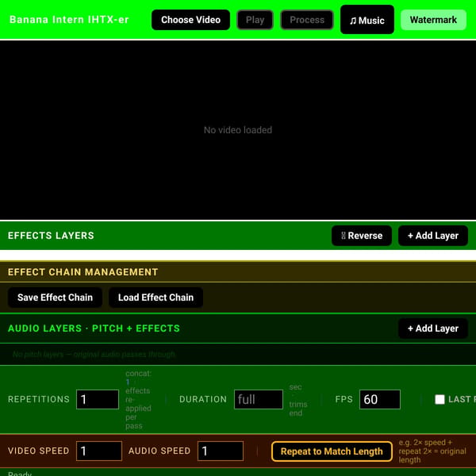
Task: Add a layer in Audio Layers section
Action: pyautogui.click(x=433, y=328)
